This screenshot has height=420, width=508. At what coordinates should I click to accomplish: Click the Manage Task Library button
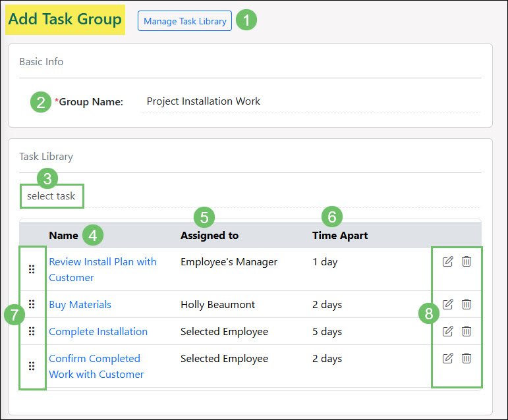(184, 21)
